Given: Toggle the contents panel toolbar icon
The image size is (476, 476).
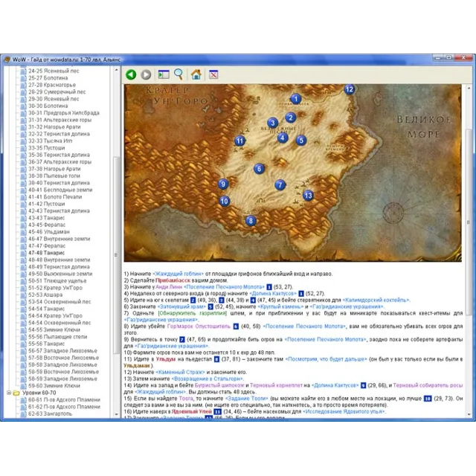Looking at the screenshot, I should point(164,74).
